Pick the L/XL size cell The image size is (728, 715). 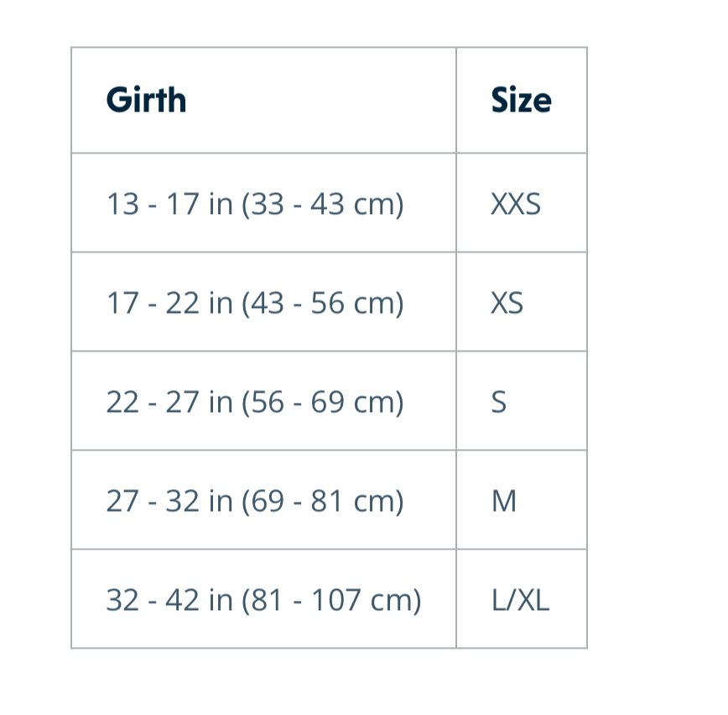(x=520, y=600)
